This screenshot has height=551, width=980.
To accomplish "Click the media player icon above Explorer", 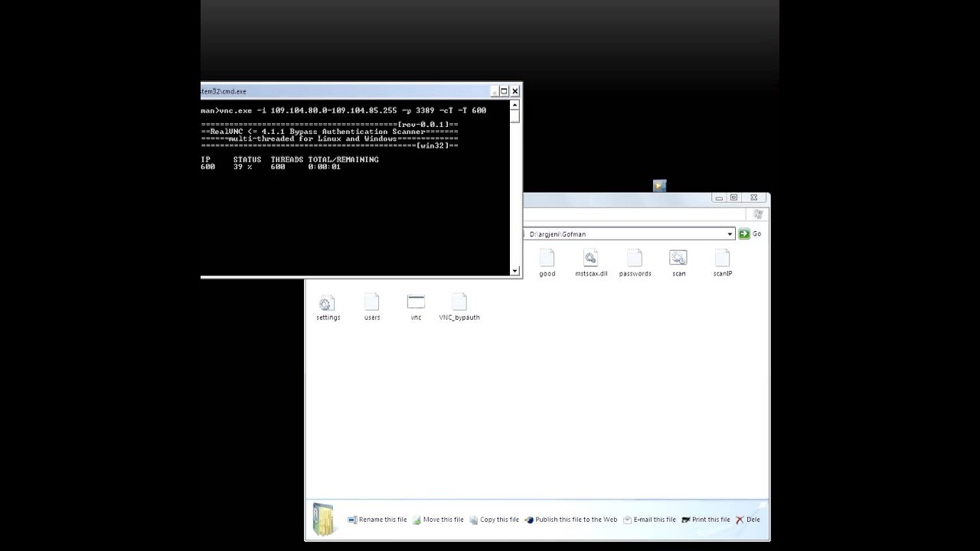I will [659, 185].
